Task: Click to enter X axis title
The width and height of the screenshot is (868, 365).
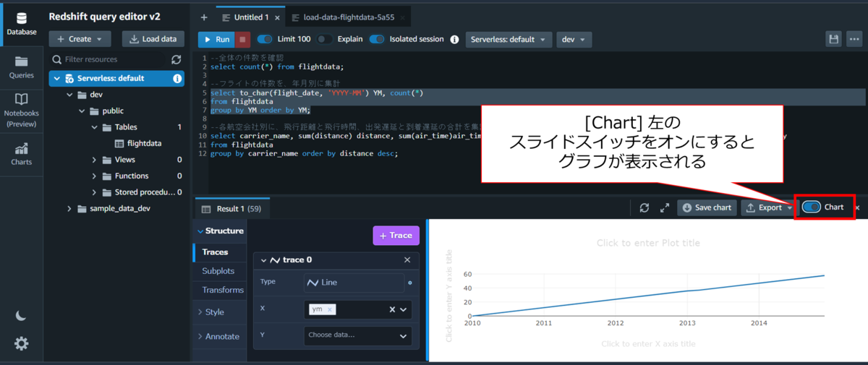Action: 648,344
